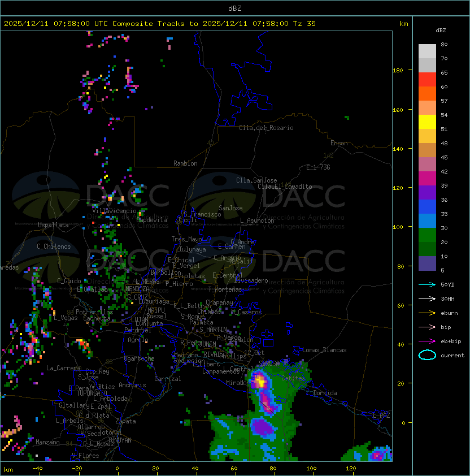Pick the red swatch below 65 dBZ
470x476 pixels.
pyautogui.click(x=427, y=79)
